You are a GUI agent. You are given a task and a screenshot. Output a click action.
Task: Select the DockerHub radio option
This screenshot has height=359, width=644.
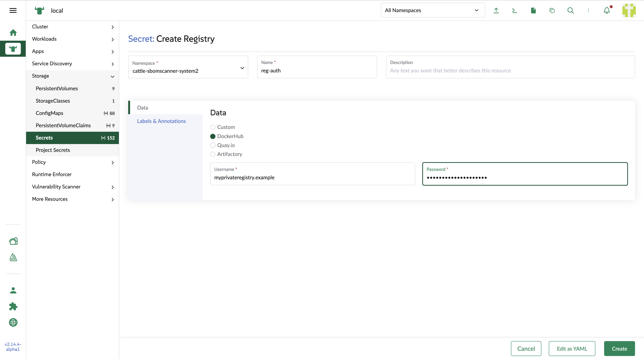[213, 136]
